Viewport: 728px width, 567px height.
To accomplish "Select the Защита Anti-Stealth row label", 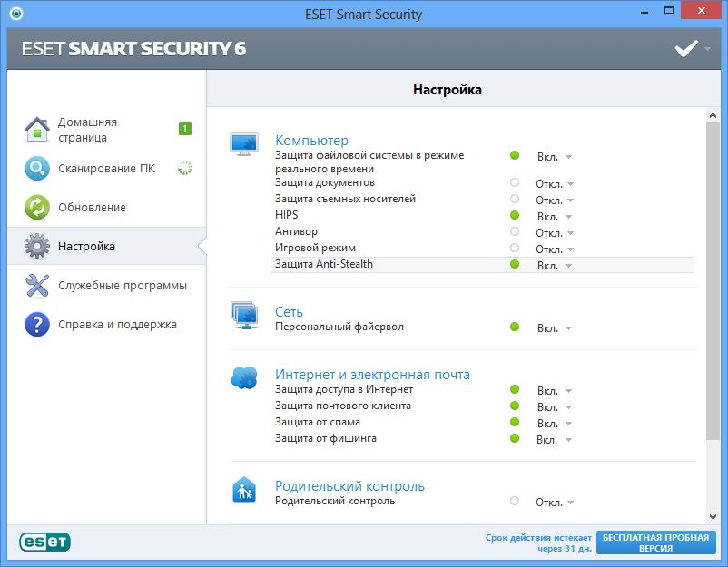I will (x=324, y=264).
